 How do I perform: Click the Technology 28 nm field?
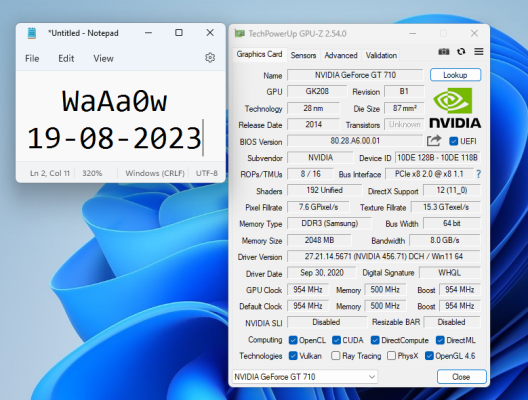tap(313, 108)
